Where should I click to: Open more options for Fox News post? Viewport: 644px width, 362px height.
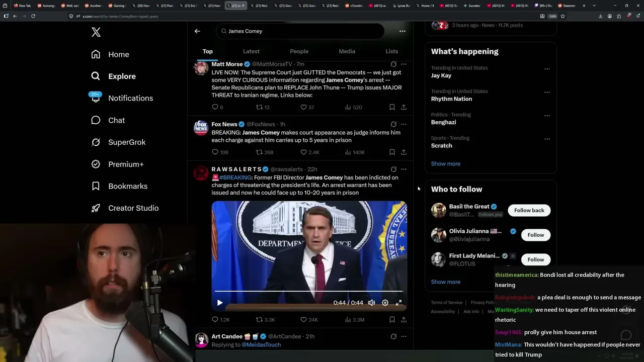click(x=404, y=124)
